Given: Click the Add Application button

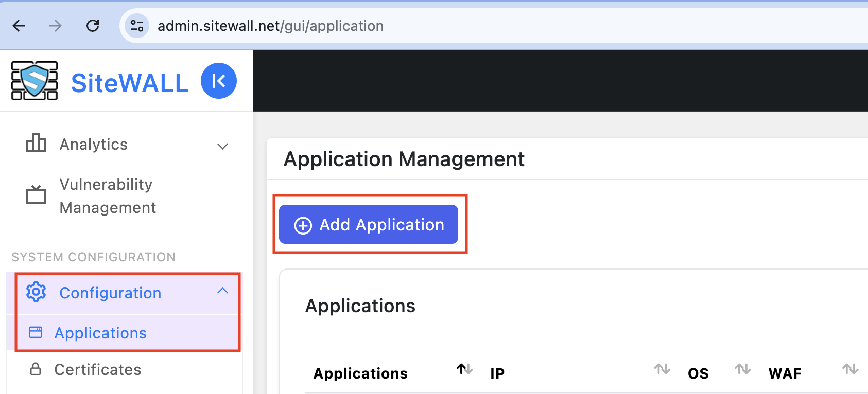Looking at the screenshot, I should (x=369, y=224).
